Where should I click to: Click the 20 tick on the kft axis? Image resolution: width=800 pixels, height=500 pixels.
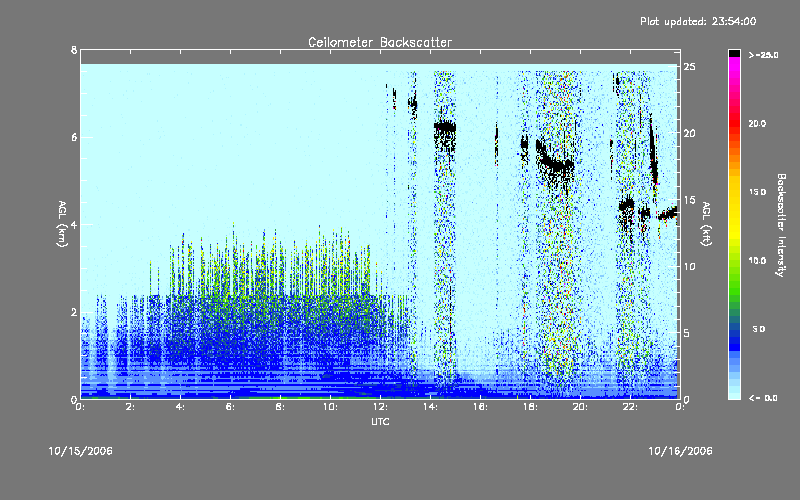(690, 133)
